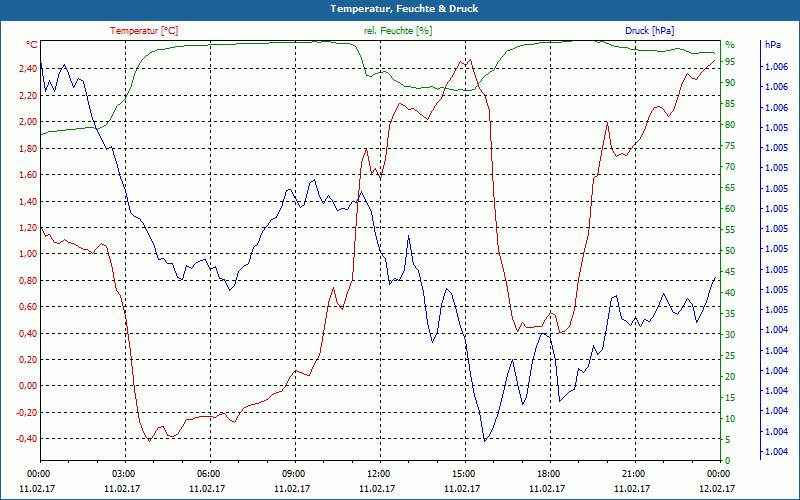The height and width of the screenshot is (500, 800).
Task: Click the '03:00' time axis label
Action: coord(122,473)
